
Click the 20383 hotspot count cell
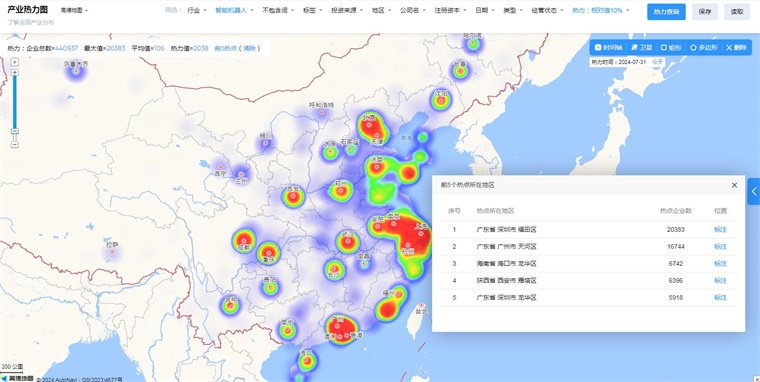676,230
